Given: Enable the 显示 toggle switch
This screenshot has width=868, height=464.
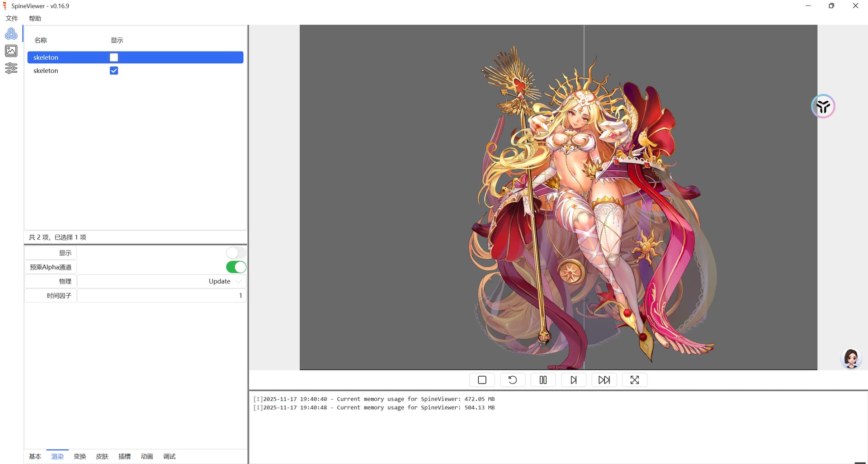Looking at the screenshot, I should (x=236, y=253).
